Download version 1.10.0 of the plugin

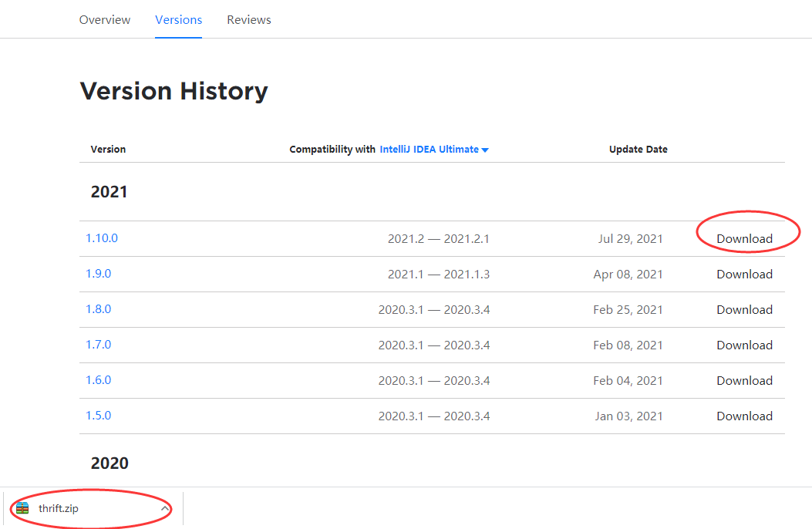click(744, 239)
